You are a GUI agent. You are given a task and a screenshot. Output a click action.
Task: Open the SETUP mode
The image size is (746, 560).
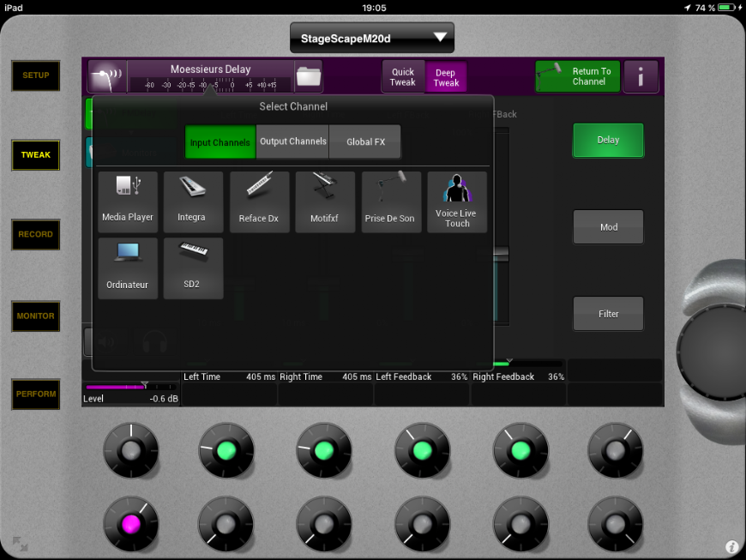pyautogui.click(x=35, y=75)
